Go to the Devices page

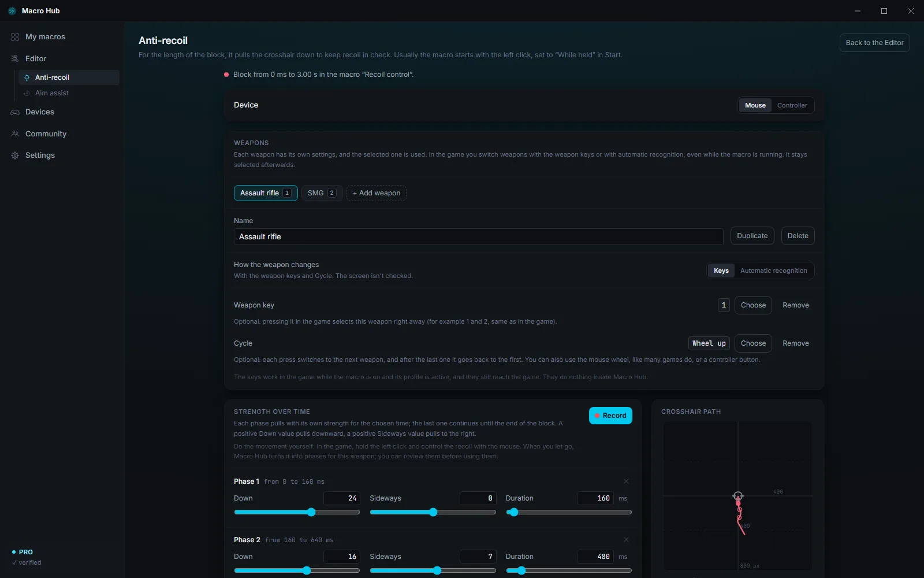click(40, 112)
